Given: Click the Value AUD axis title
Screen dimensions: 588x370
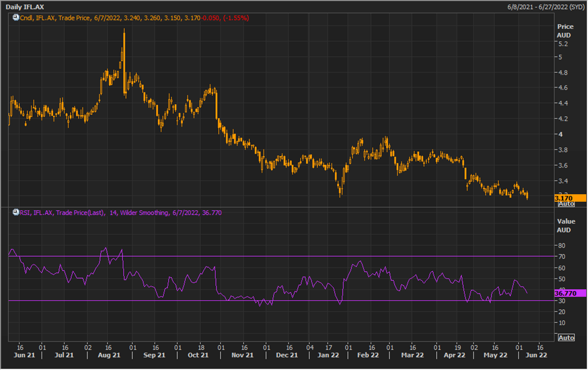Looking at the screenshot, I should pos(565,225).
